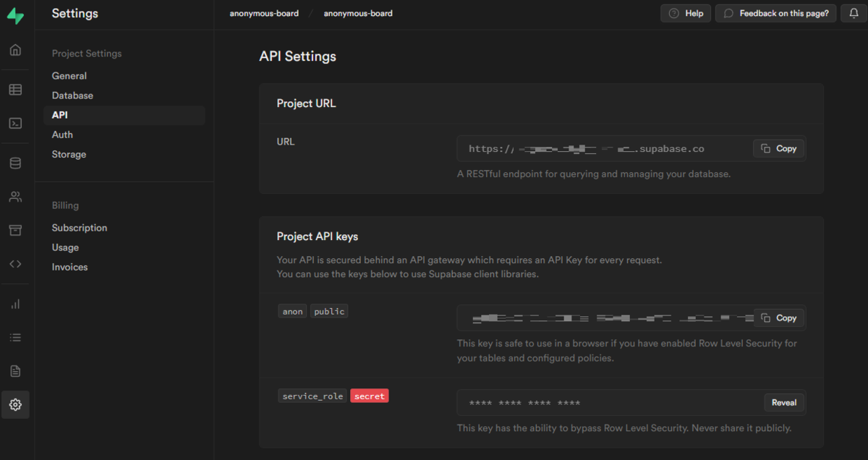Click the Supabase logo icon
868x460 pixels.
(15, 16)
